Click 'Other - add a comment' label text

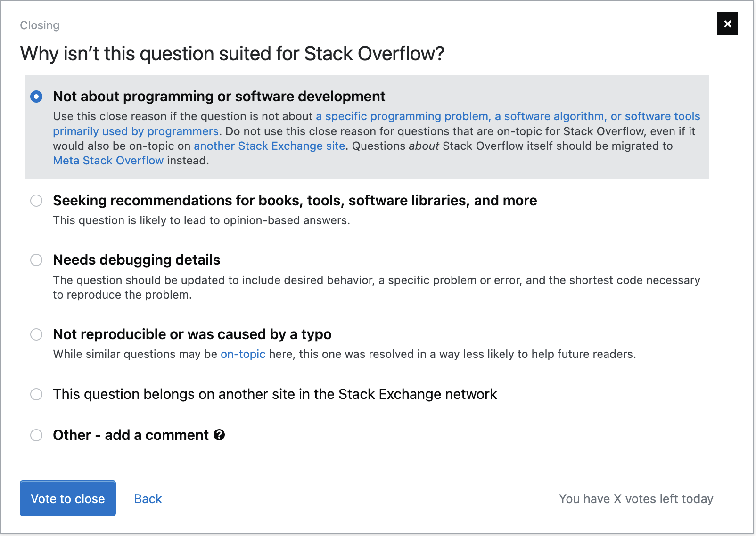(x=131, y=435)
